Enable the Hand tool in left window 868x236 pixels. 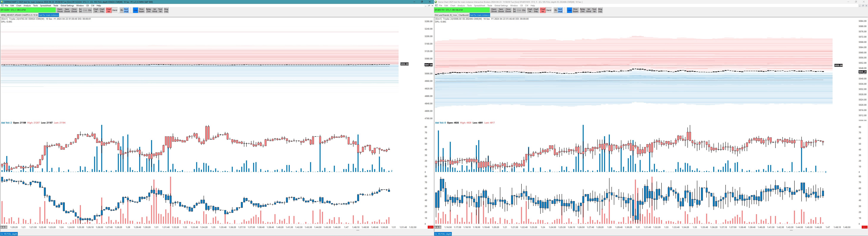[115, 11]
